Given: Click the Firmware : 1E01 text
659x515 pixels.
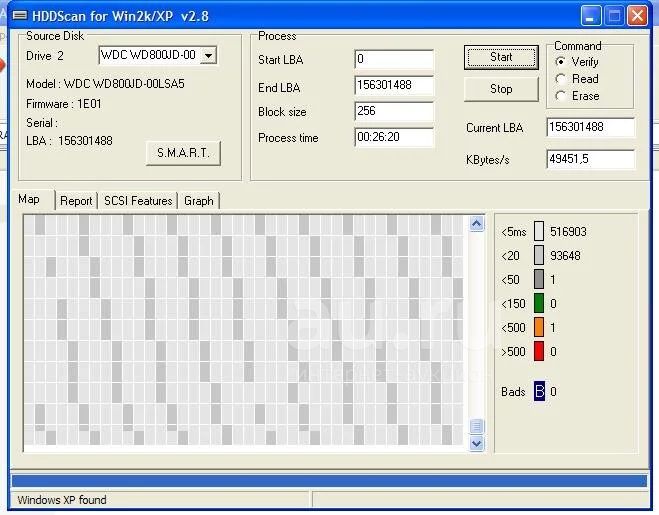Looking at the screenshot, I should click(x=63, y=104).
